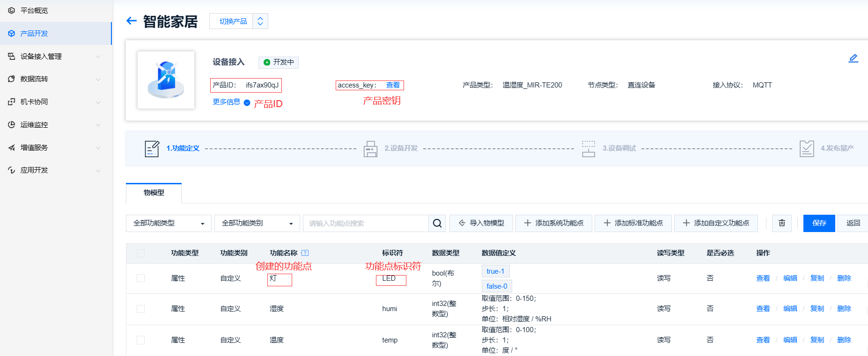
Task: Open the 切换产品 product switcher
Action: click(239, 21)
